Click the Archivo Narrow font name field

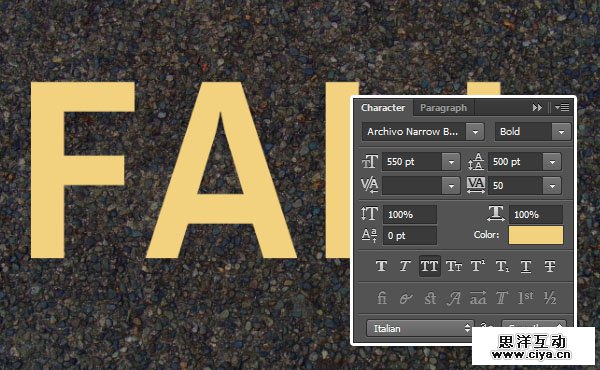(x=414, y=132)
